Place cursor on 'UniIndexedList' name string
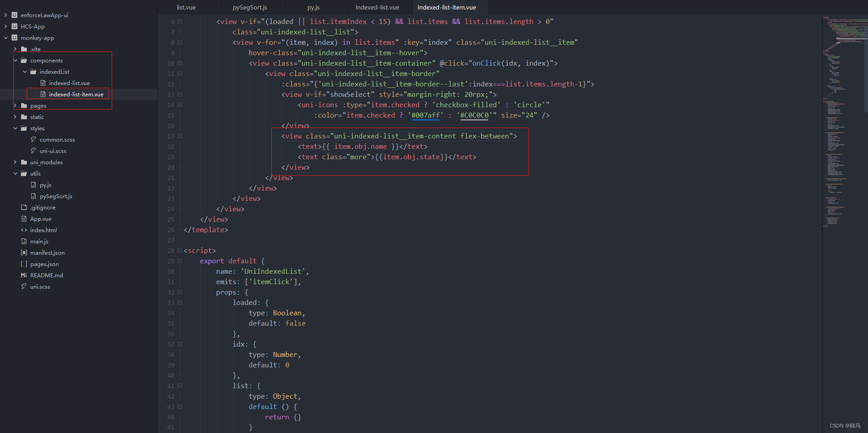 tap(273, 271)
